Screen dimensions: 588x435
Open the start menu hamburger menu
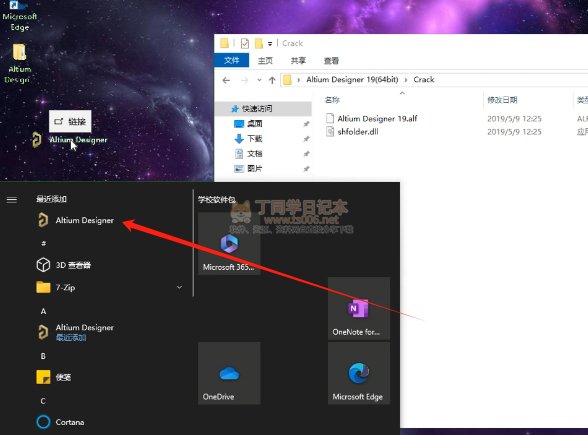pyautogui.click(x=12, y=200)
